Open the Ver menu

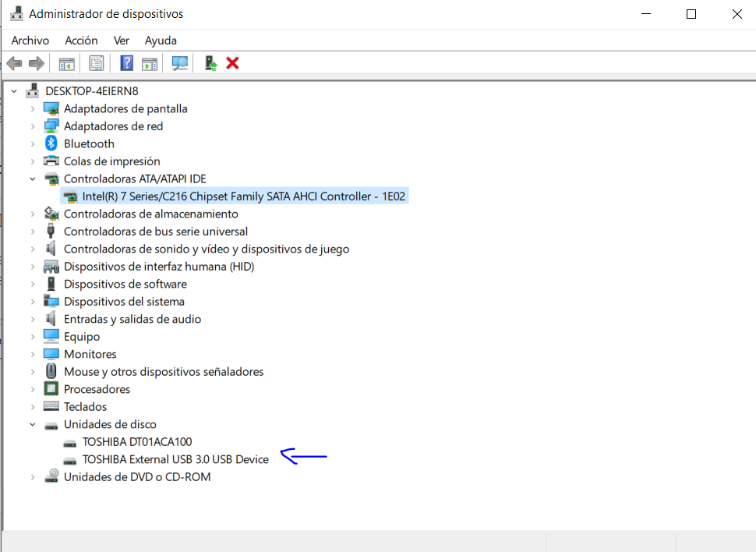(x=121, y=41)
